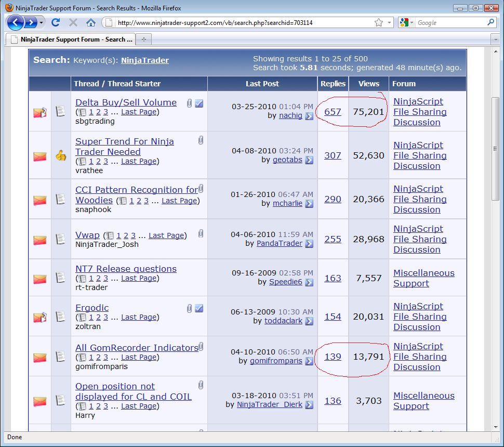The height and width of the screenshot is (447, 504).
Task: Sort by Thread column header
Action: [x=117, y=84]
